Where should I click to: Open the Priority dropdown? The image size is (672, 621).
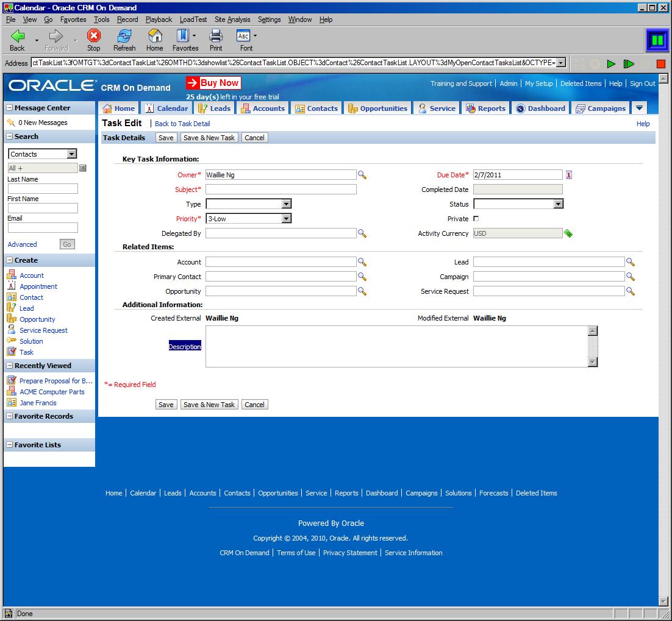tap(286, 219)
